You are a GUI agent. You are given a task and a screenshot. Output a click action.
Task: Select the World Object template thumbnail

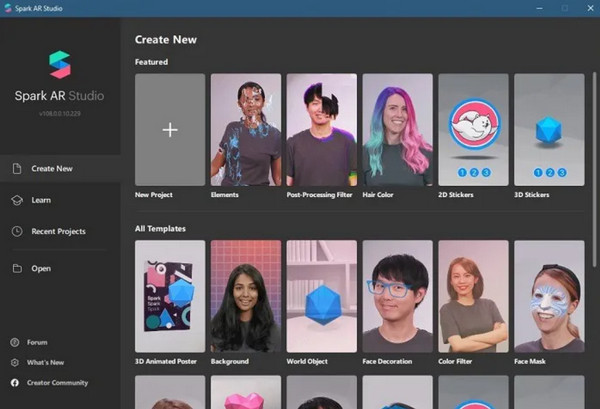[x=321, y=296]
